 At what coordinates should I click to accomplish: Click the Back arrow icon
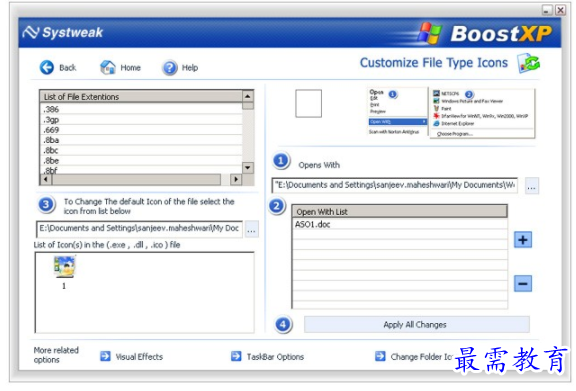[47, 67]
